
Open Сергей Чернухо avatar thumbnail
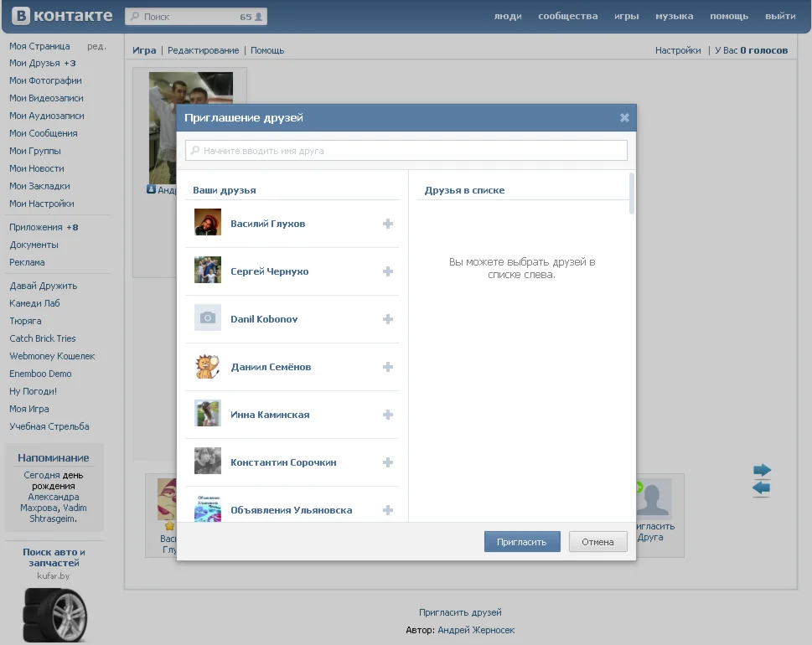coord(208,269)
